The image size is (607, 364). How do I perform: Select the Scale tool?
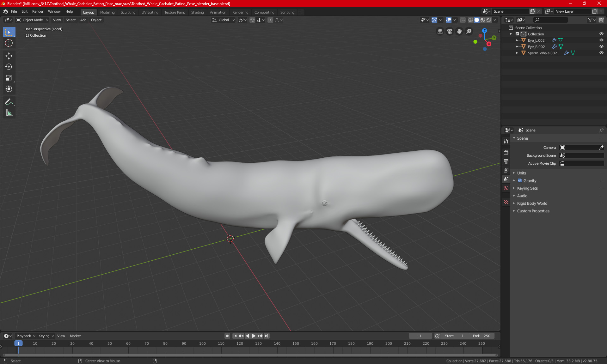click(9, 78)
